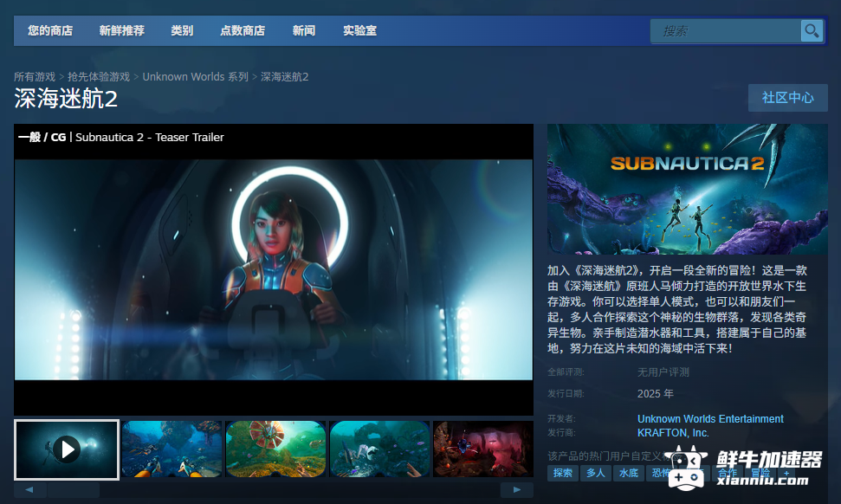Open publisher KRAFTON, Inc. link
The image size is (841, 504).
click(673, 433)
